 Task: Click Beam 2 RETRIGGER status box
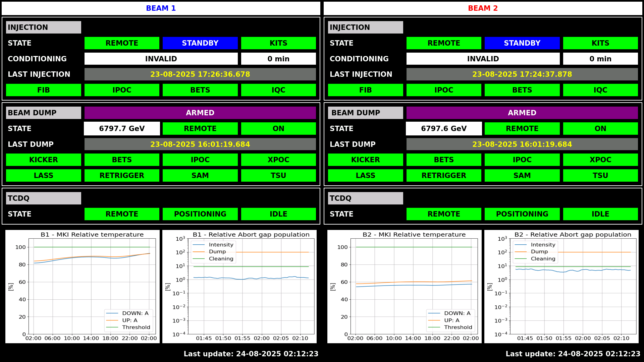pos(443,175)
